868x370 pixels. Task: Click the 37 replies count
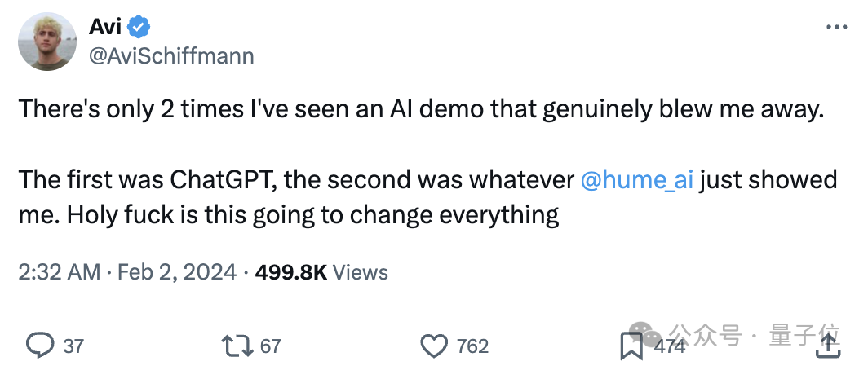pyautogui.click(x=73, y=346)
